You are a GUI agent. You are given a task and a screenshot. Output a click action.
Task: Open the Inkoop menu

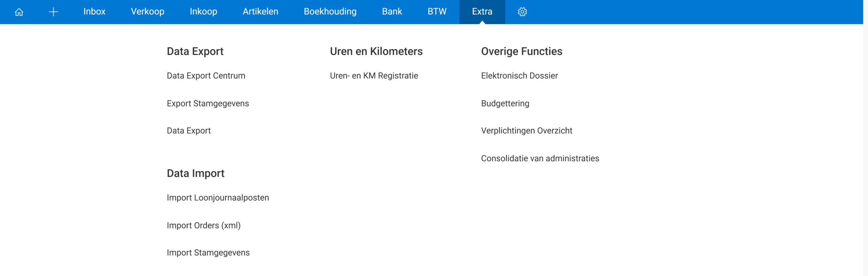(x=203, y=12)
